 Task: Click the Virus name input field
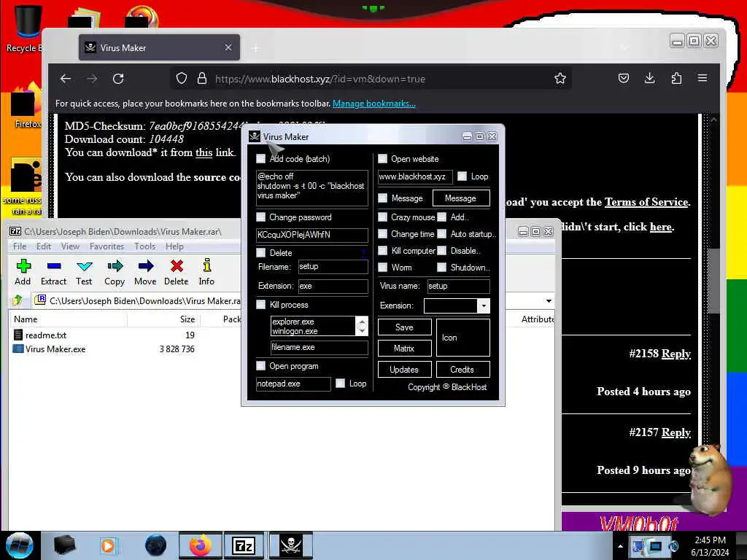tap(458, 286)
